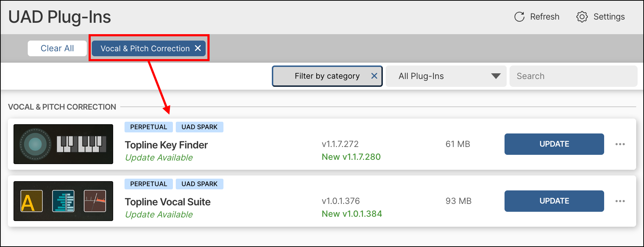The height and width of the screenshot is (247, 644).
Task: Click the All Plug-Ins dropdown arrow
Action: tap(496, 76)
